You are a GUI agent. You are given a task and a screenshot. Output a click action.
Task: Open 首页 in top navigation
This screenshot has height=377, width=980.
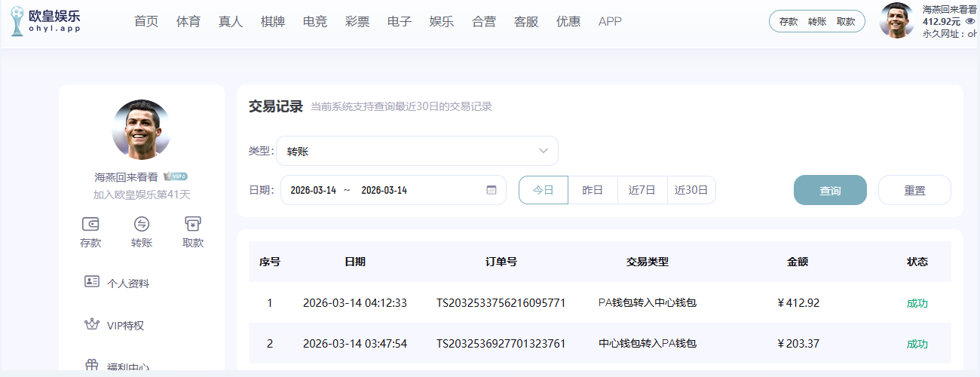[146, 21]
